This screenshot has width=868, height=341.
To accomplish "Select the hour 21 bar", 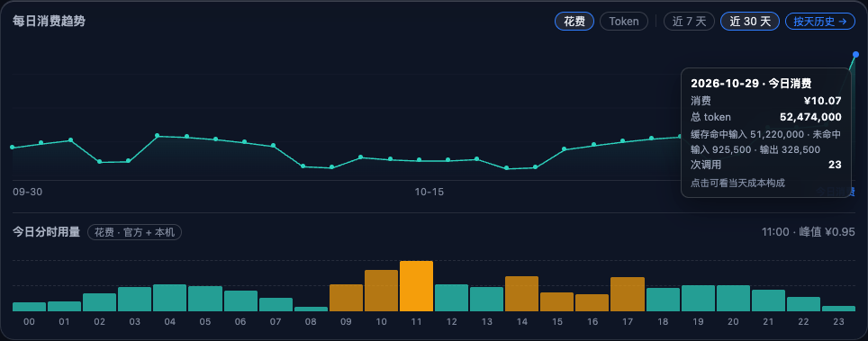I will pos(768,301).
